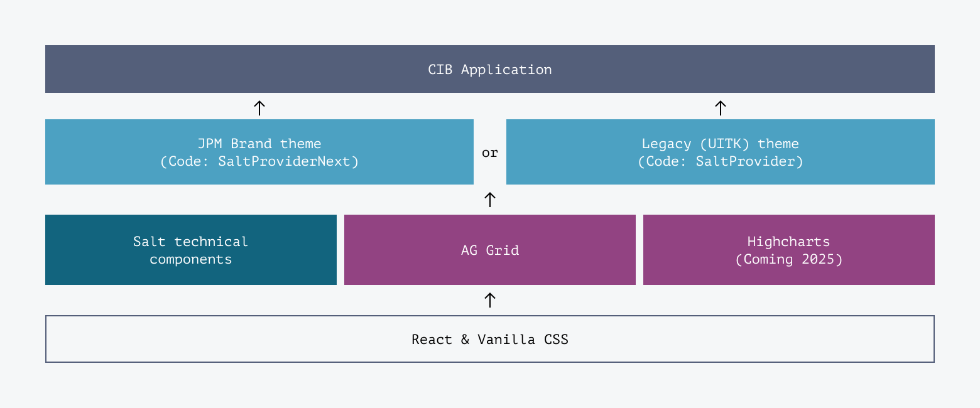Viewport: 980px width, 408px height.
Task: Click the 'or' label between the themes
Action: coord(490,153)
